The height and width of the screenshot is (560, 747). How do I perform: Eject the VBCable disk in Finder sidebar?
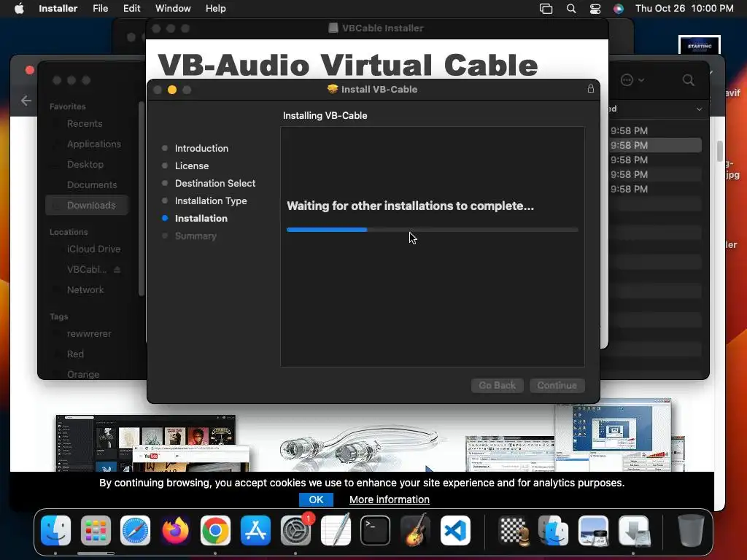coord(117,270)
